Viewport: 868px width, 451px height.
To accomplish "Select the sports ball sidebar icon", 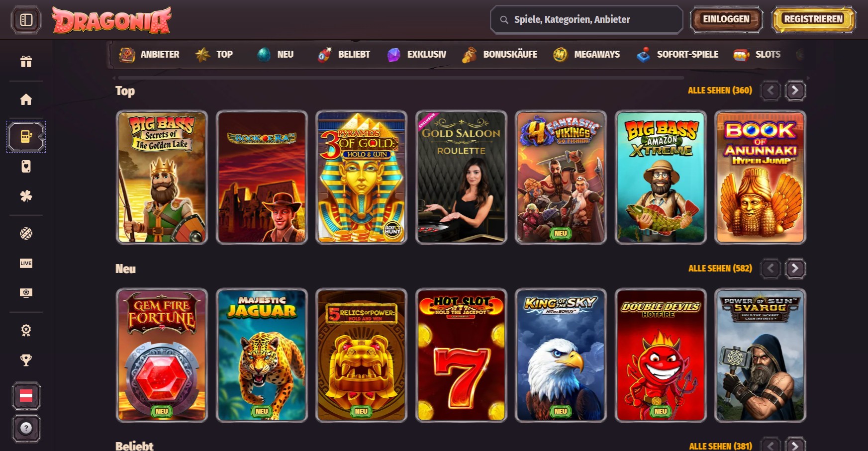I will [x=26, y=233].
